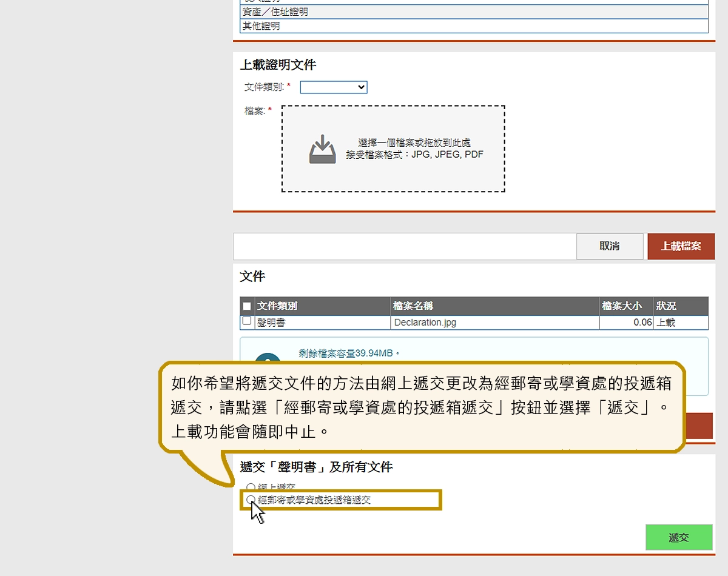The image size is (728, 576).
Task: Click the red 上載檔案 button
Action: point(681,246)
